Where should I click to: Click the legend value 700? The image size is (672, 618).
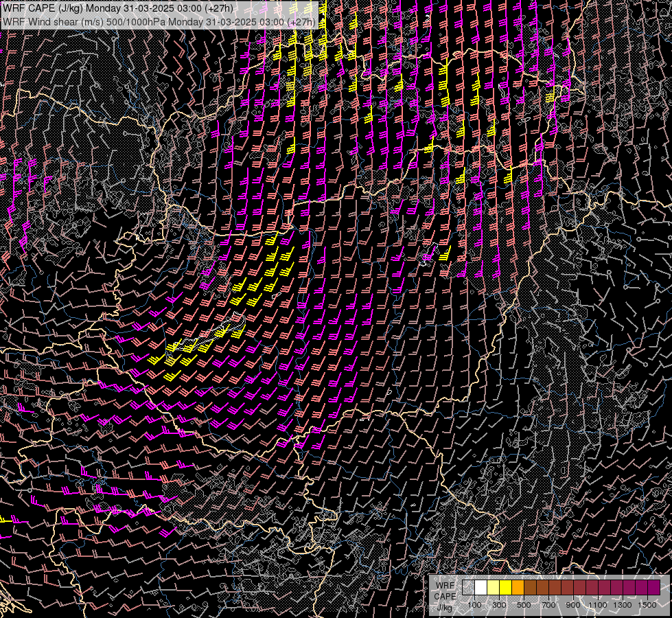click(548, 605)
